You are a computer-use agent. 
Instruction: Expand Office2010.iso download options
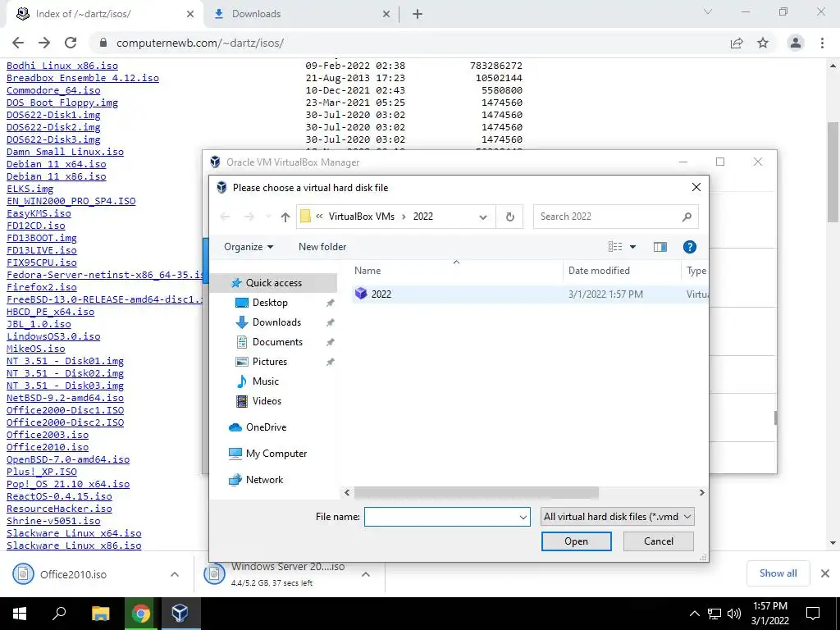pyautogui.click(x=175, y=574)
